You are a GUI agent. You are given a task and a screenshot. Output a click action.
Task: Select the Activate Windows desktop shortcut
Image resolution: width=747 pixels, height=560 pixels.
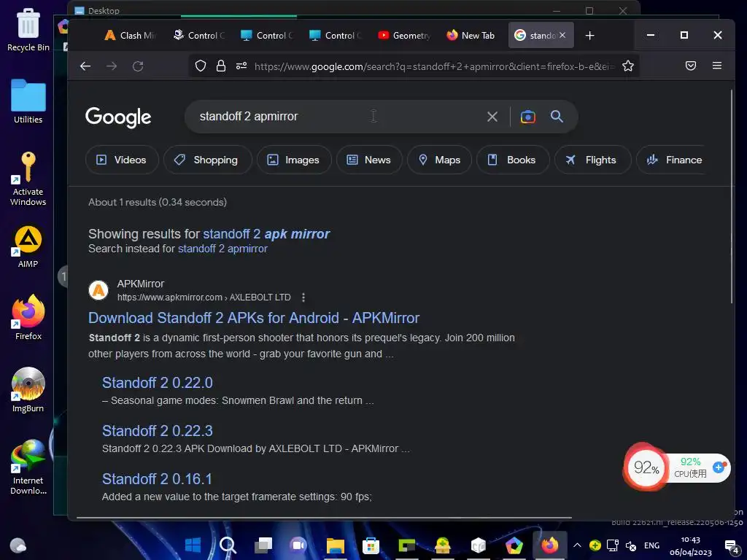point(28,179)
